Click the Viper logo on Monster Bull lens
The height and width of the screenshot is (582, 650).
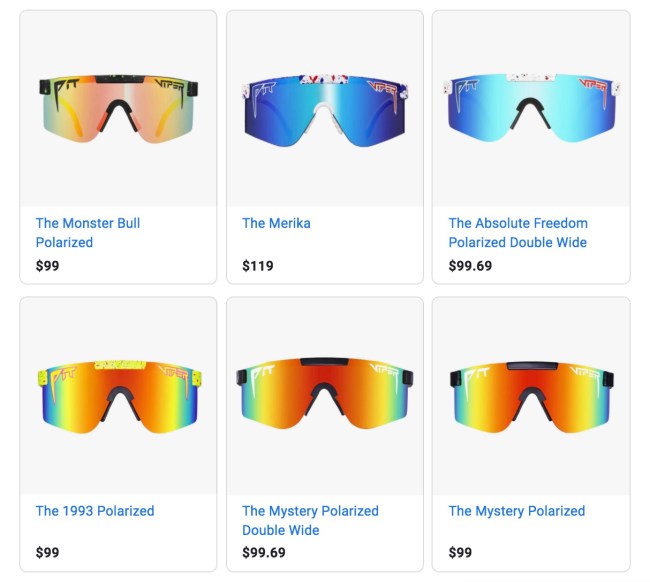[170, 87]
